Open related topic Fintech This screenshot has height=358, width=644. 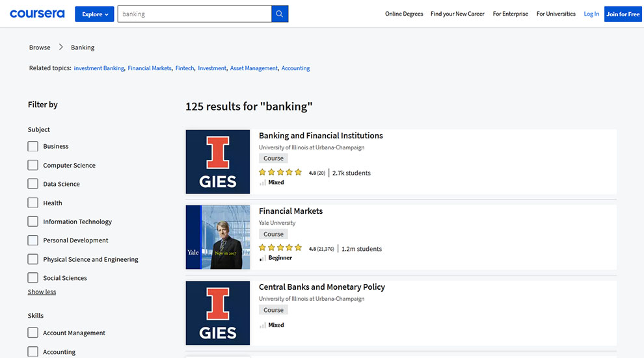tap(185, 68)
